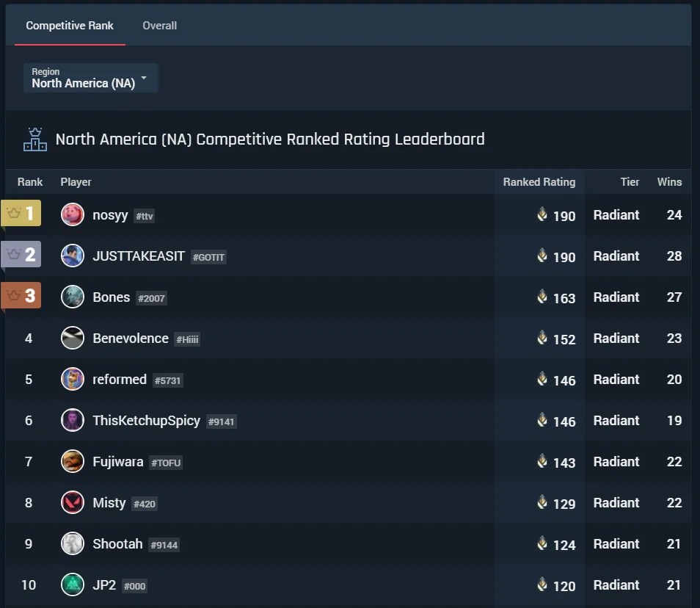The width and height of the screenshot is (700, 608).
Task: Click the #Hiiii tag
Action: pos(187,339)
